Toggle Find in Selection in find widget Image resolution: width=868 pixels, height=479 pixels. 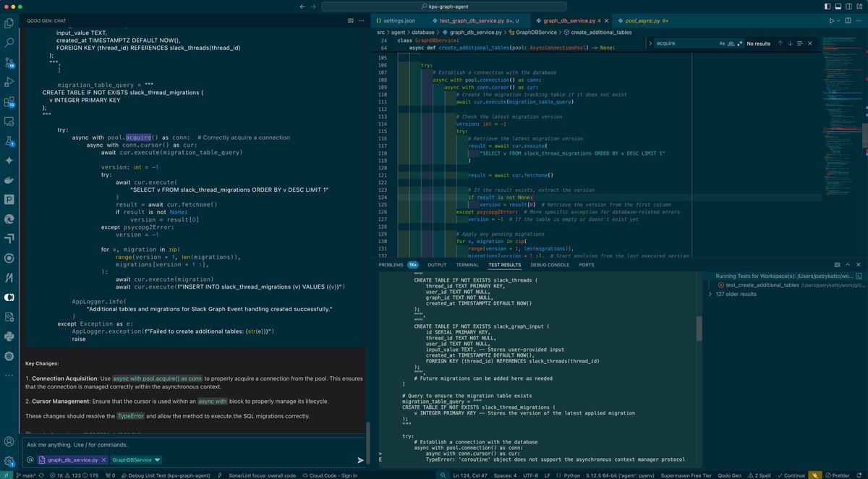pyautogui.click(x=799, y=43)
